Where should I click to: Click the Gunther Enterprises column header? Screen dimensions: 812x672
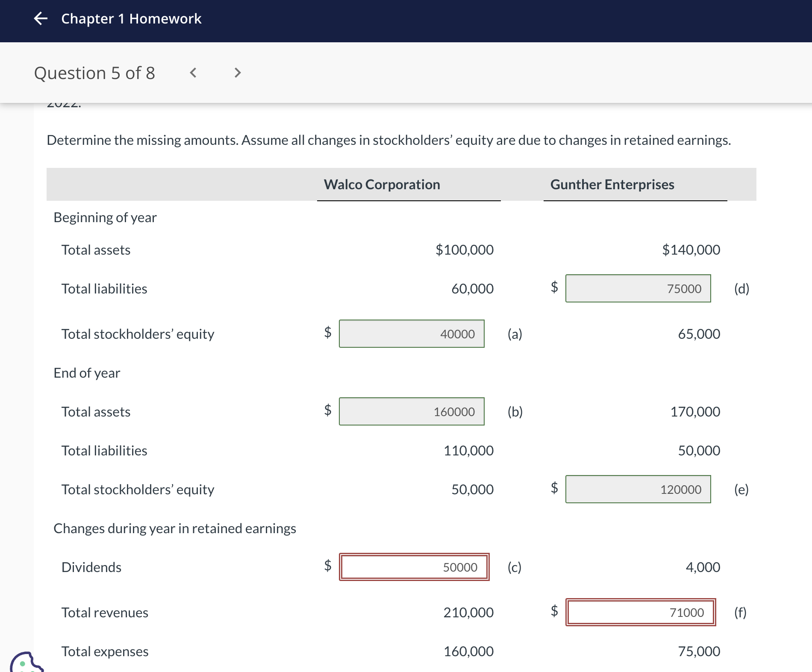(612, 184)
